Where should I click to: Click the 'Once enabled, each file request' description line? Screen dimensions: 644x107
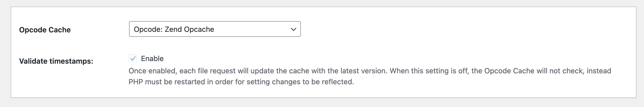click(x=370, y=71)
